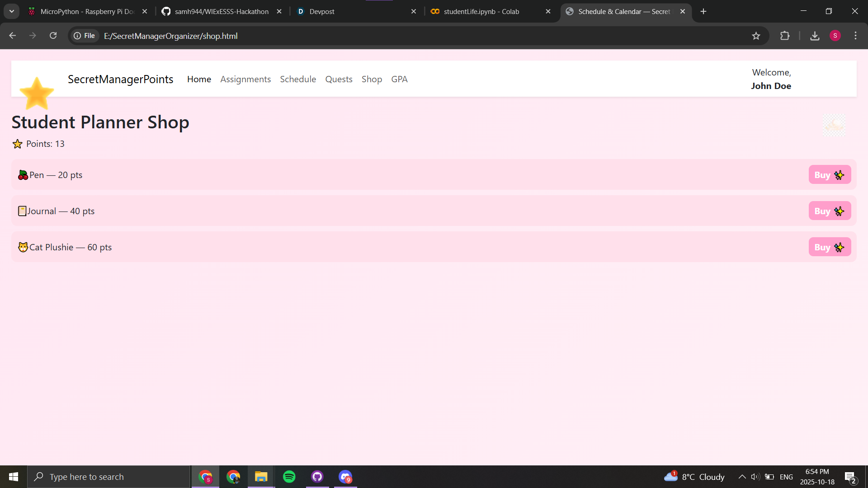Image resolution: width=868 pixels, height=488 pixels.
Task: Reload the shop page
Action: point(53,36)
